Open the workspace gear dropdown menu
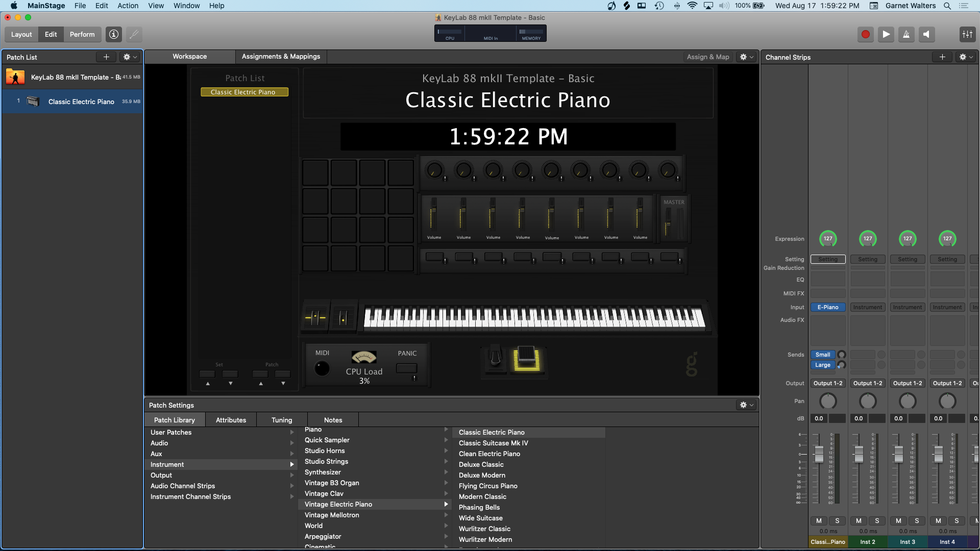 point(747,57)
